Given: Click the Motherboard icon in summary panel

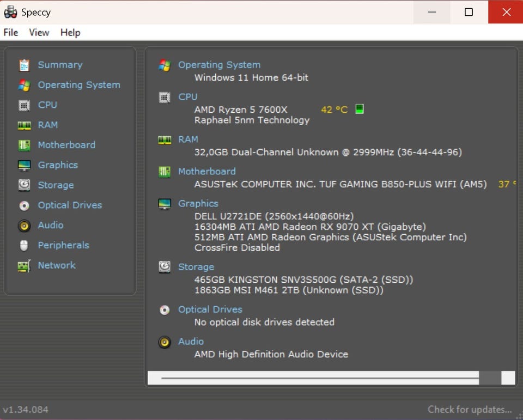Looking at the screenshot, I should tap(165, 172).
